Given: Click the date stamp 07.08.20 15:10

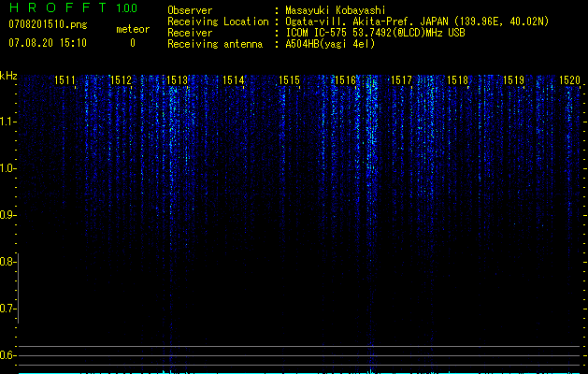Looking at the screenshot, I should pyautogui.click(x=48, y=43).
